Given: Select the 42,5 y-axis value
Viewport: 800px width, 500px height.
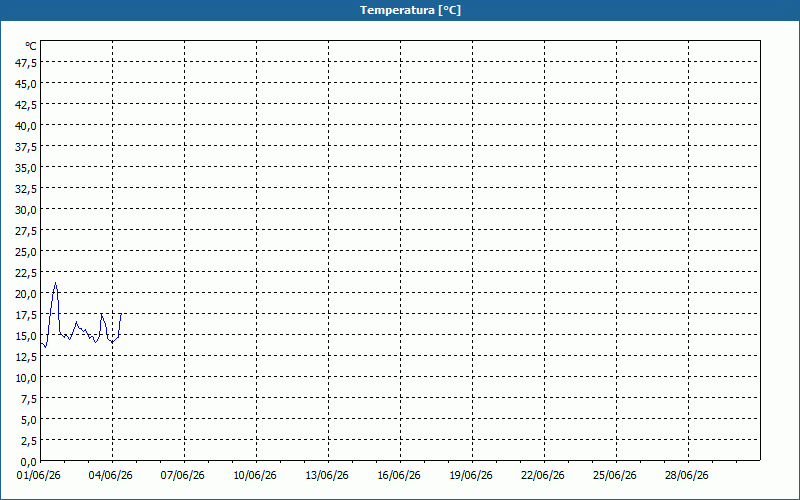Looking at the screenshot, I should click(27, 105).
